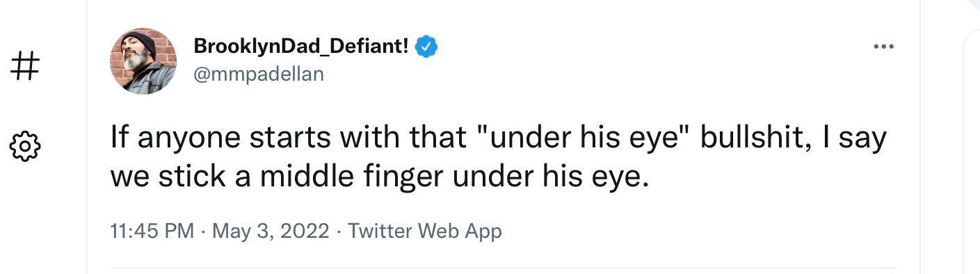The image size is (980, 274).
Task: Open Settings via the gear icon
Action: [x=26, y=146]
